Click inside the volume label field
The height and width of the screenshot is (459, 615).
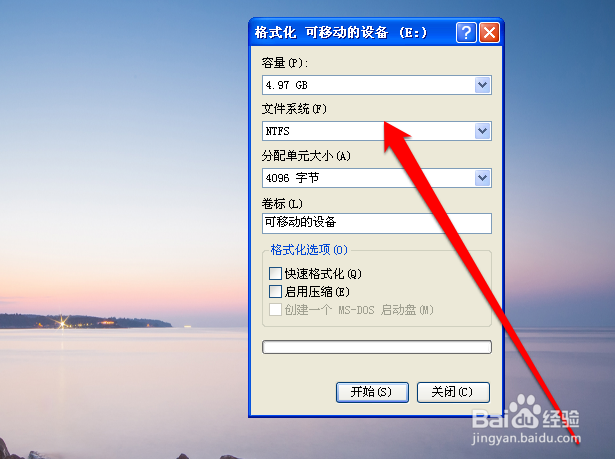(377, 223)
